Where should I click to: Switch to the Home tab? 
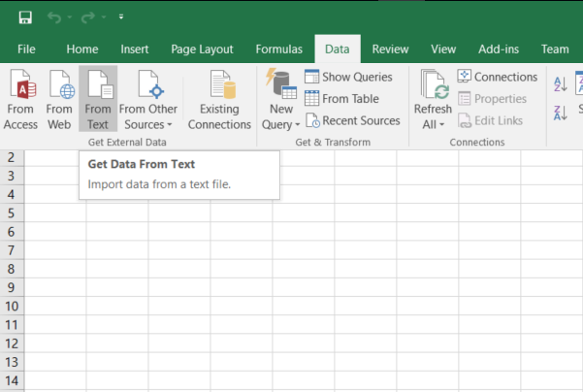tap(82, 49)
